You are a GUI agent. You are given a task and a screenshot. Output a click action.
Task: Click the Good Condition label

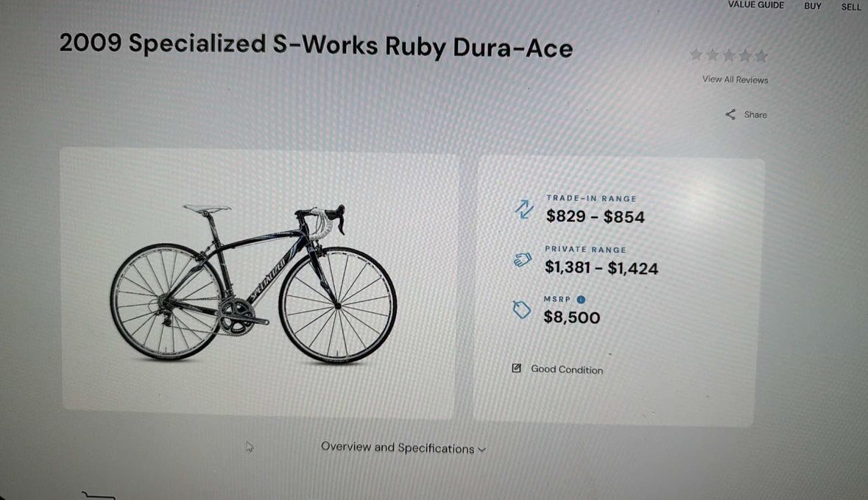567,370
